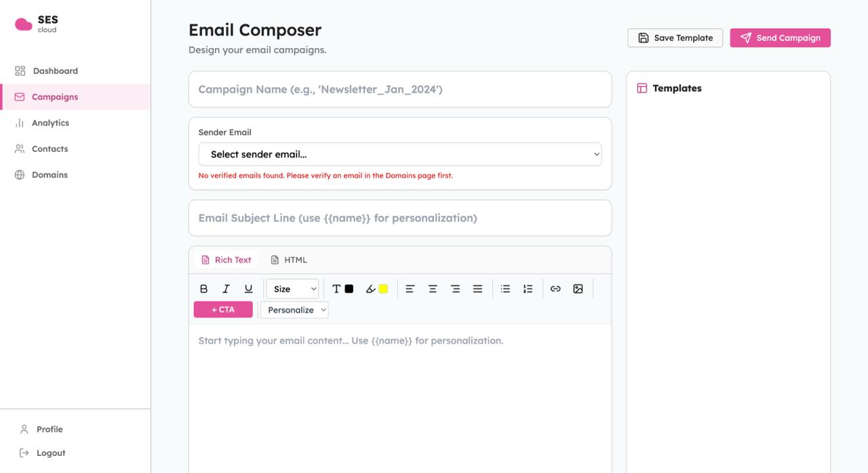868x473 pixels.
Task: Insert a bulleted list
Action: point(505,288)
